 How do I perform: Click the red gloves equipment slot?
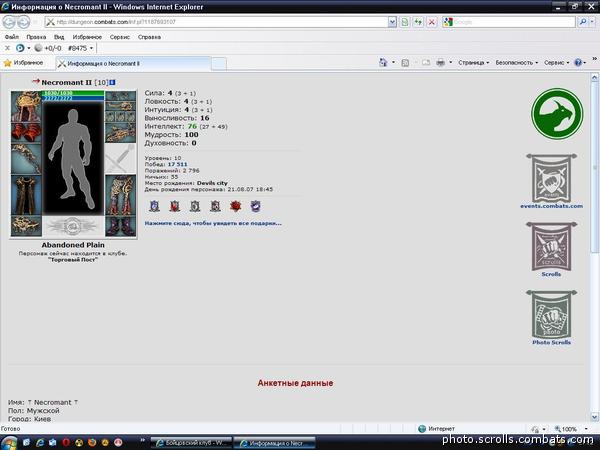26,133
